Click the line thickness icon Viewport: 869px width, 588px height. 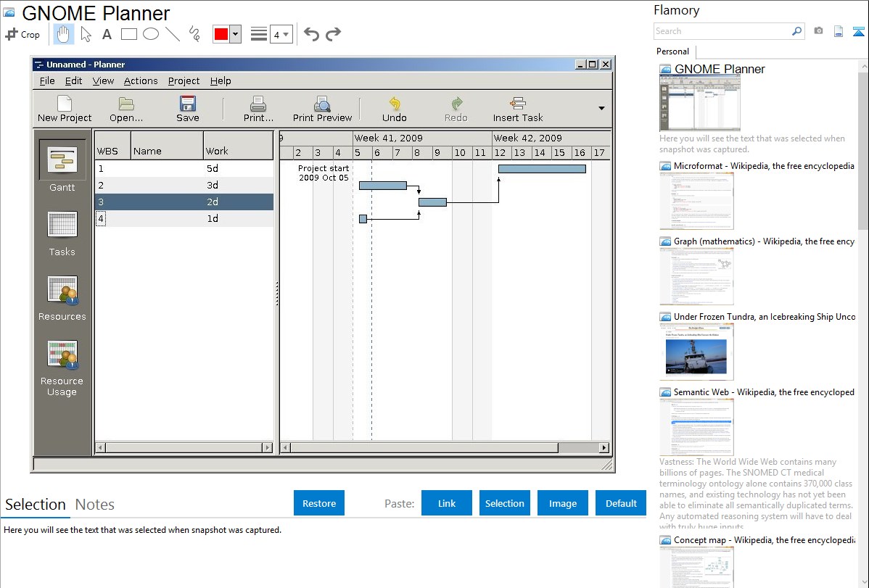click(259, 34)
